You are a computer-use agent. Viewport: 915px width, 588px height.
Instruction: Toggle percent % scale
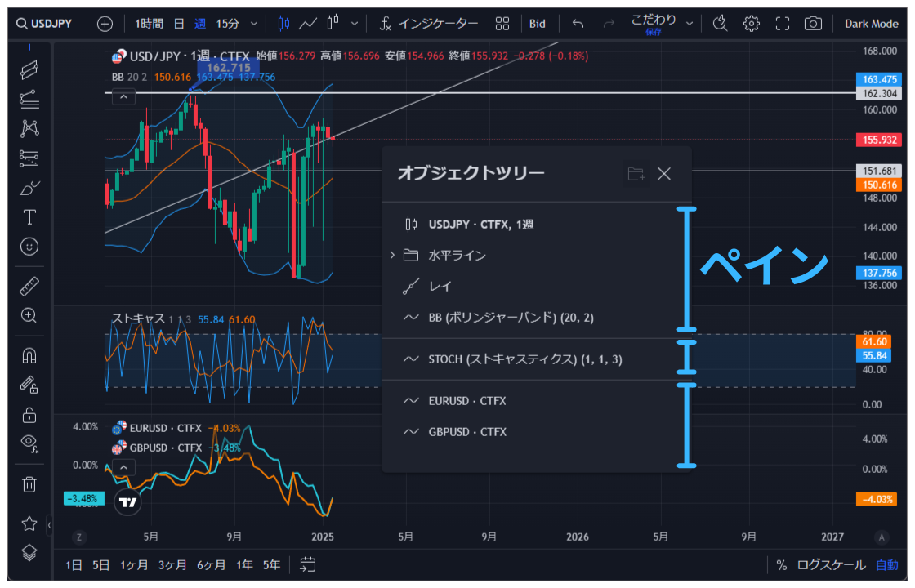pyautogui.click(x=781, y=564)
